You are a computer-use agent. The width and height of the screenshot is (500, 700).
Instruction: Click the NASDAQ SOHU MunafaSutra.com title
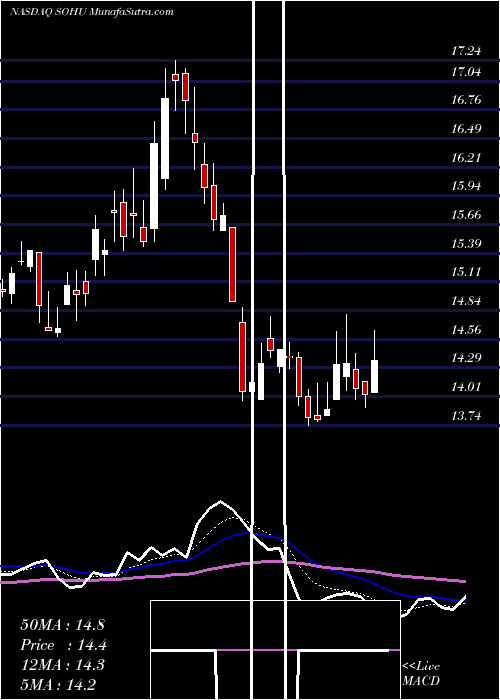92,12
